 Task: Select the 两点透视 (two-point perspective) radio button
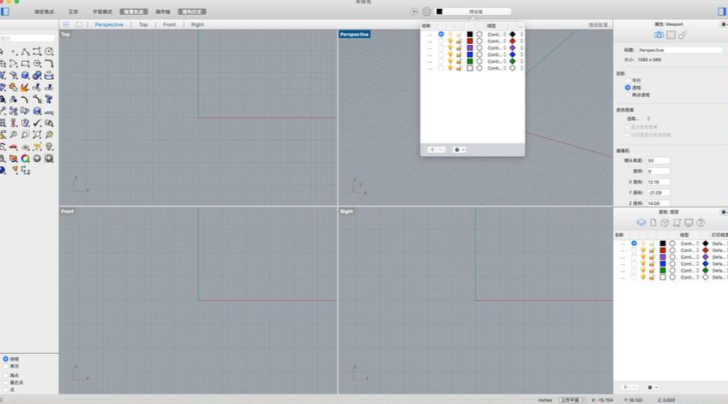[628, 94]
